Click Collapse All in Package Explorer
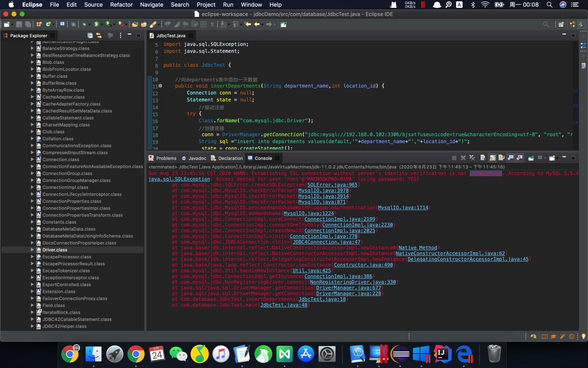This screenshot has height=368, width=588. 90,36
